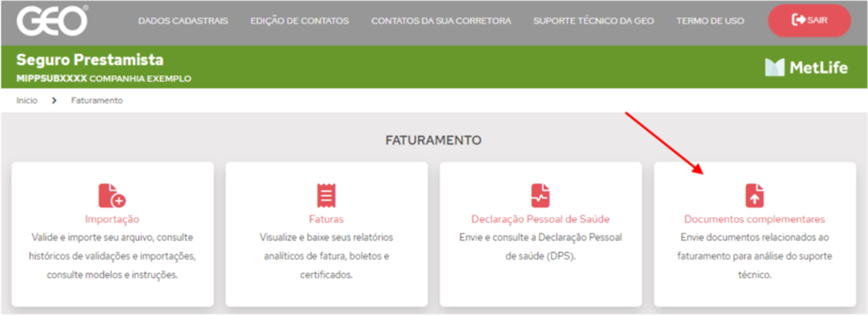This screenshot has height=315, width=868.
Task: View the Termo de Uso page
Action: [710, 21]
